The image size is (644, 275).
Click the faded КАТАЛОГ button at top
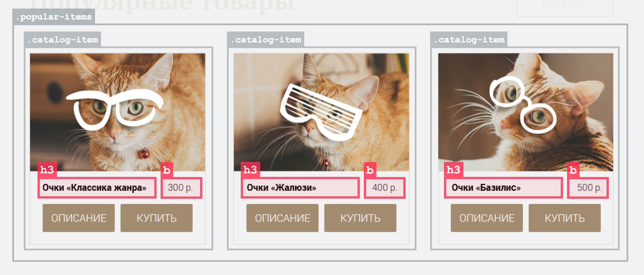click(564, 6)
